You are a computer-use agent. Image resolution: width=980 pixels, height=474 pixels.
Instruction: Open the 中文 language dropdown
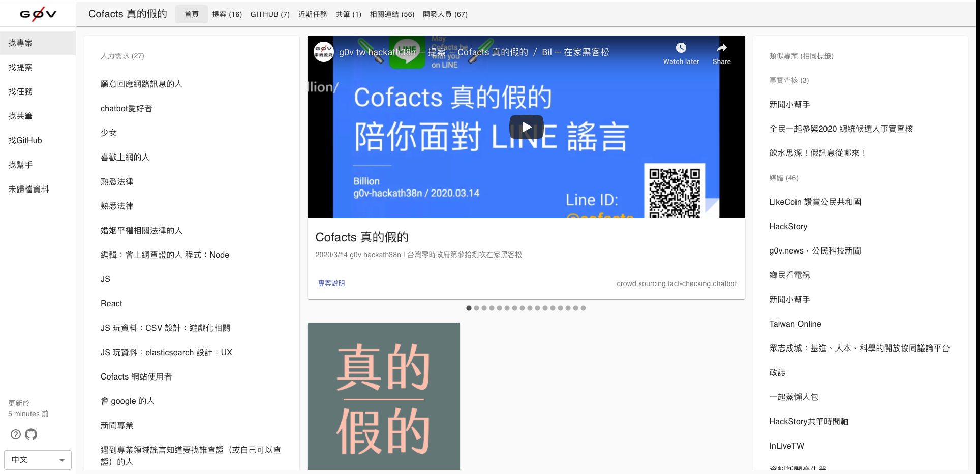38,460
